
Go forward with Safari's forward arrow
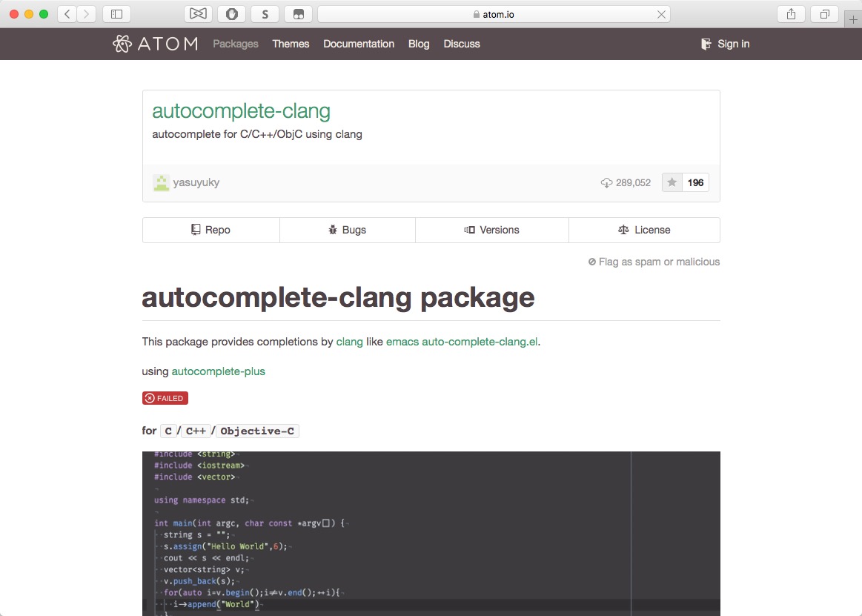(x=86, y=14)
